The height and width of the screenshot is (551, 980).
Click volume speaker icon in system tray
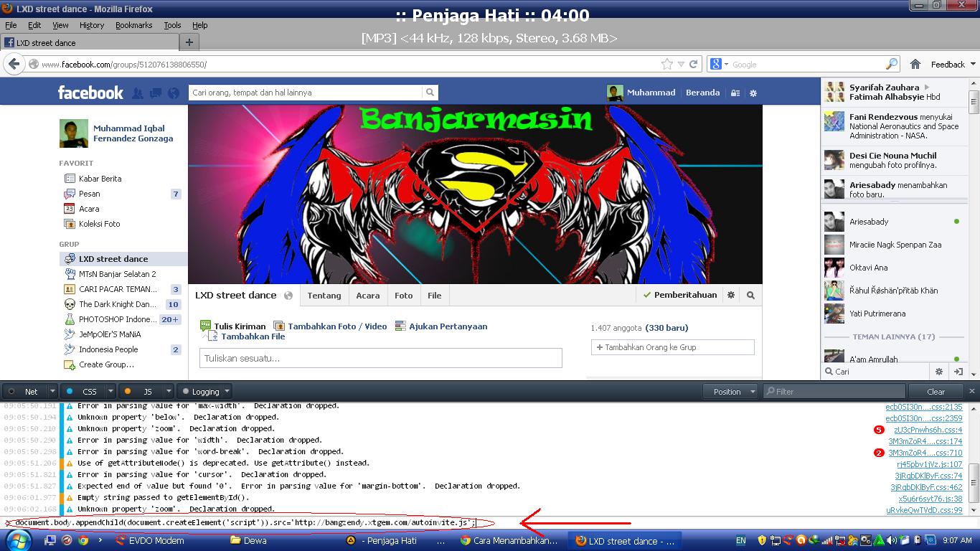891,540
